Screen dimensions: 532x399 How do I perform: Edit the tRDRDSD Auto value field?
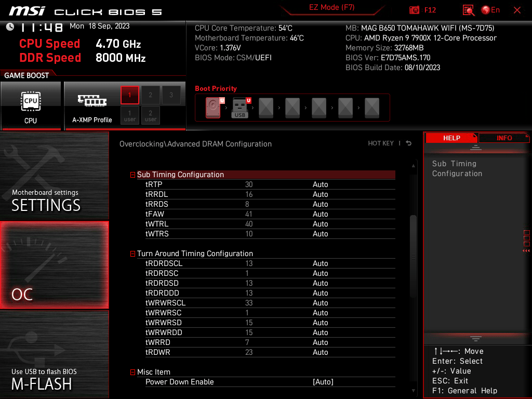[320, 283]
